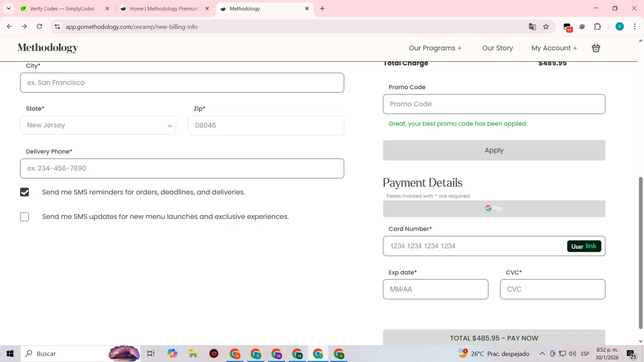The height and width of the screenshot is (362, 644).
Task: Open the taskbar clock 8:52 p. m.
Action: (607, 354)
